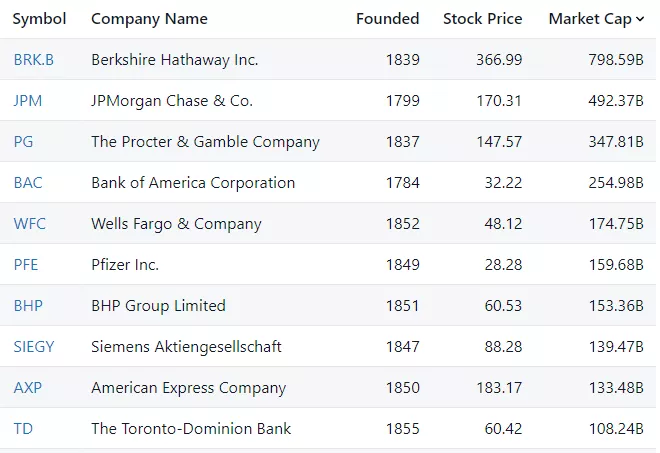The height and width of the screenshot is (453, 660).
Task: Click The Toronto-Dominion Bank name cell
Action: point(191,429)
